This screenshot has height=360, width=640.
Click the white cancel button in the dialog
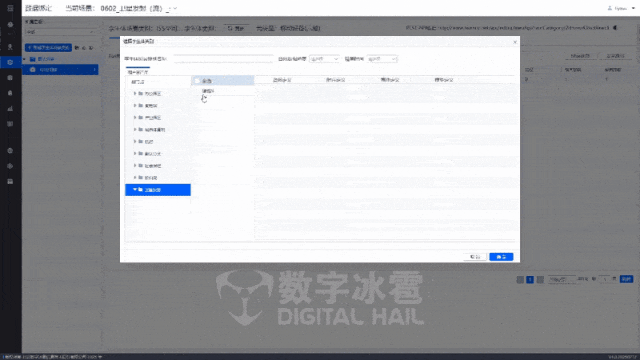click(x=475, y=257)
